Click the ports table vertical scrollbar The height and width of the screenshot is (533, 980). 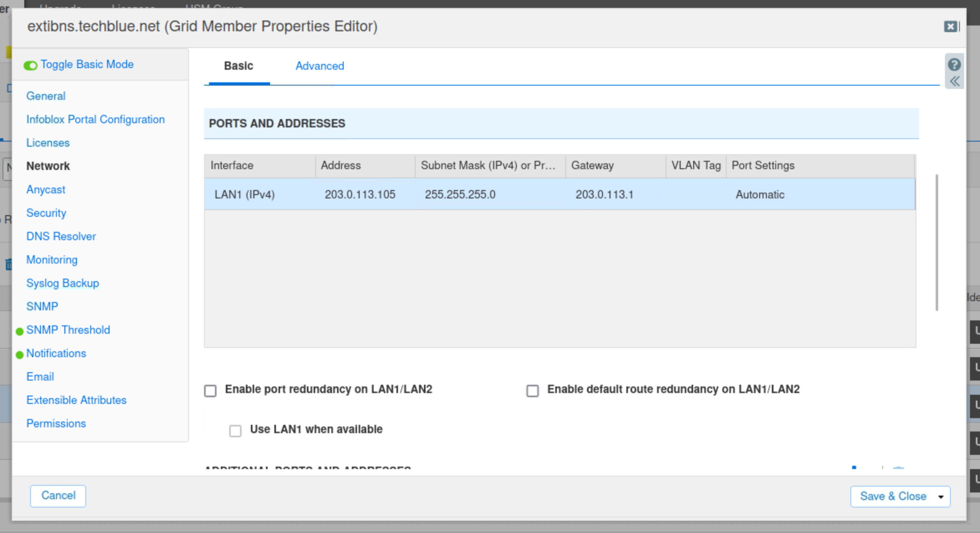pos(937,242)
